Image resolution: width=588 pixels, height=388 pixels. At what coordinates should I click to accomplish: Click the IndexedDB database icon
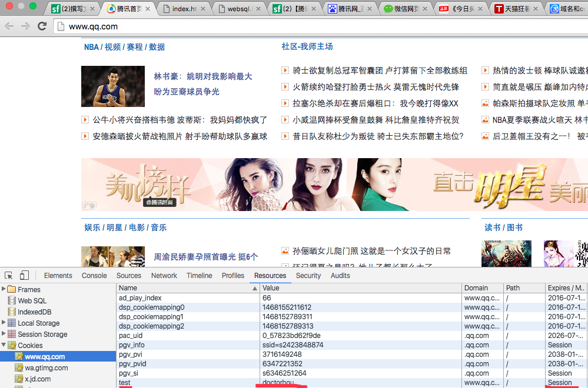tap(12, 312)
